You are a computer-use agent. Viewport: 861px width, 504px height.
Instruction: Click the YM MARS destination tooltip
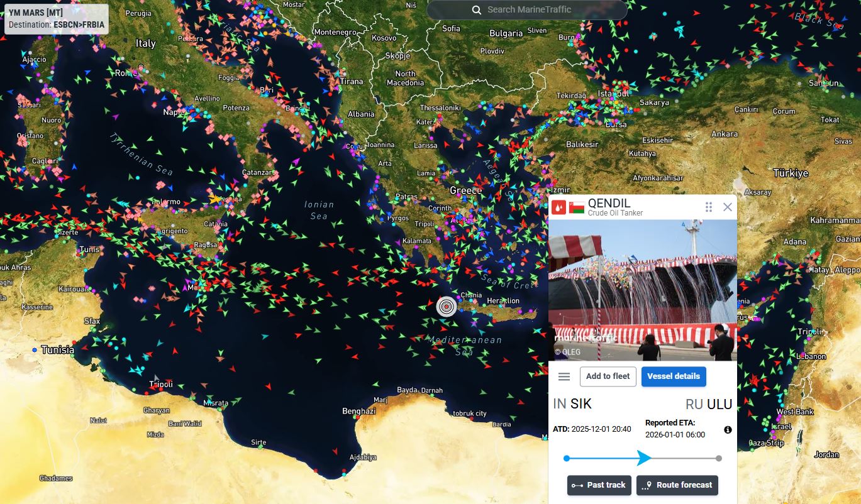56,19
